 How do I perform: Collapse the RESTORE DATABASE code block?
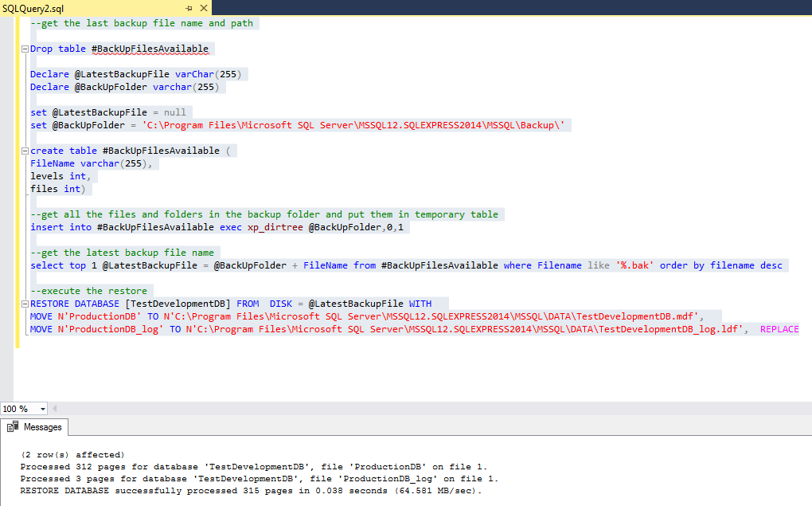coord(25,304)
